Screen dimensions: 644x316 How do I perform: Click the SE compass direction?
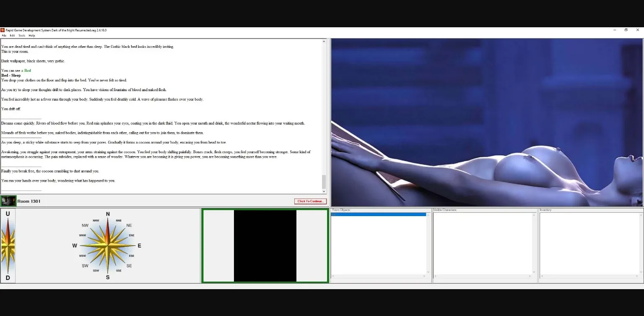(129, 266)
